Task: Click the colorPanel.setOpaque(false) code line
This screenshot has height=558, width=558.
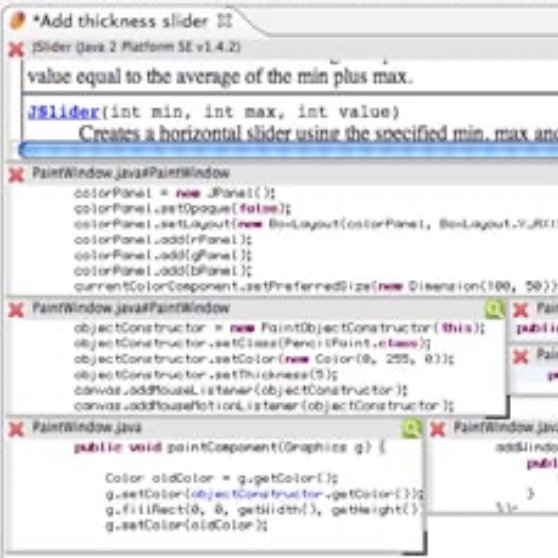Action: click(183, 209)
